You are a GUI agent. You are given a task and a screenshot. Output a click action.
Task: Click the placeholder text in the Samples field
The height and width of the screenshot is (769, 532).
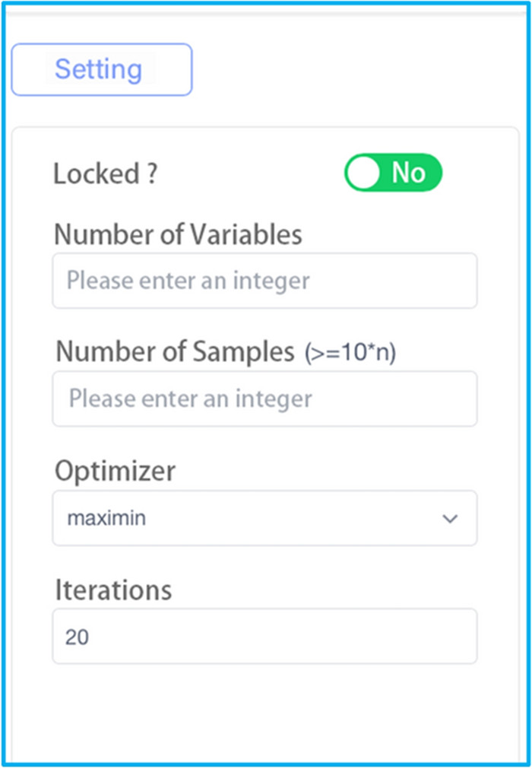[190, 399]
